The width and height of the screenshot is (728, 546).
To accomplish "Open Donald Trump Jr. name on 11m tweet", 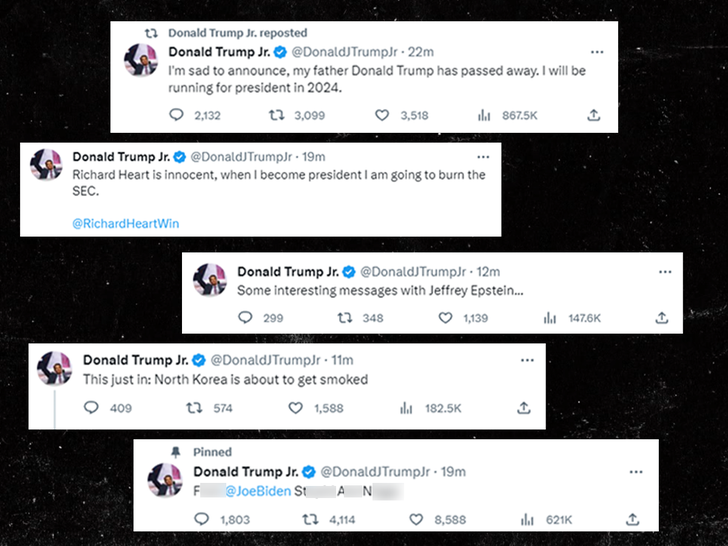I will (135, 360).
